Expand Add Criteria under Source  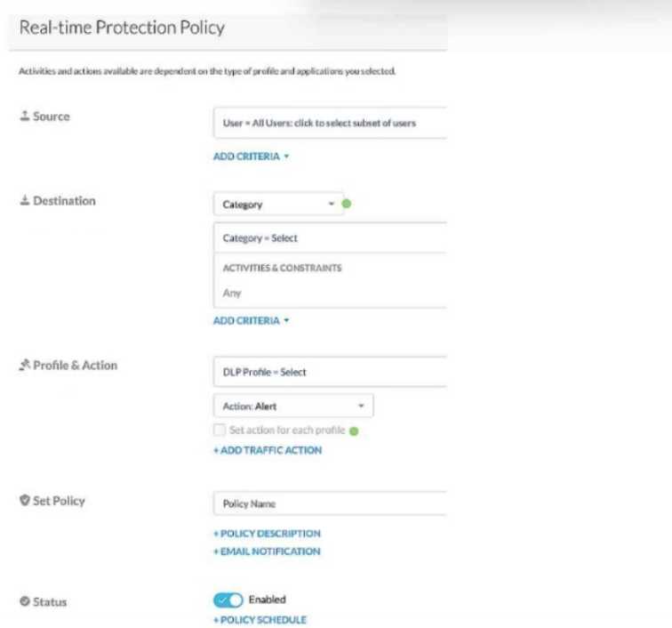point(252,157)
